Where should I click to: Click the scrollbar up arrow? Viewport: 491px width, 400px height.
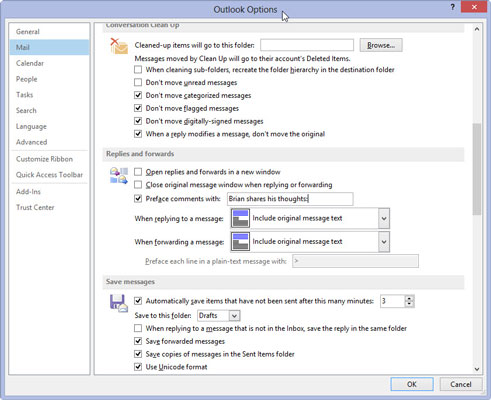[477, 29]
